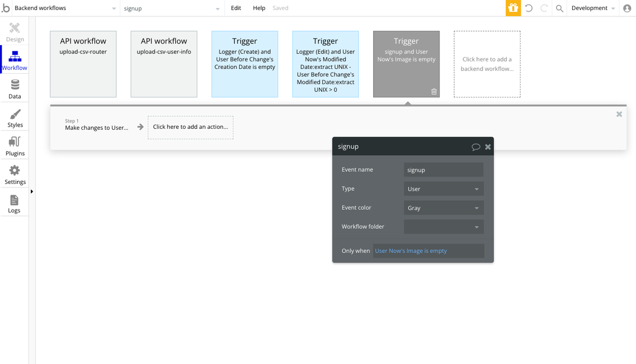Select the Logger (Create) trigger card
Image resolution: width=636 pixels, height=364 pixels.
[x=245, y=64]
